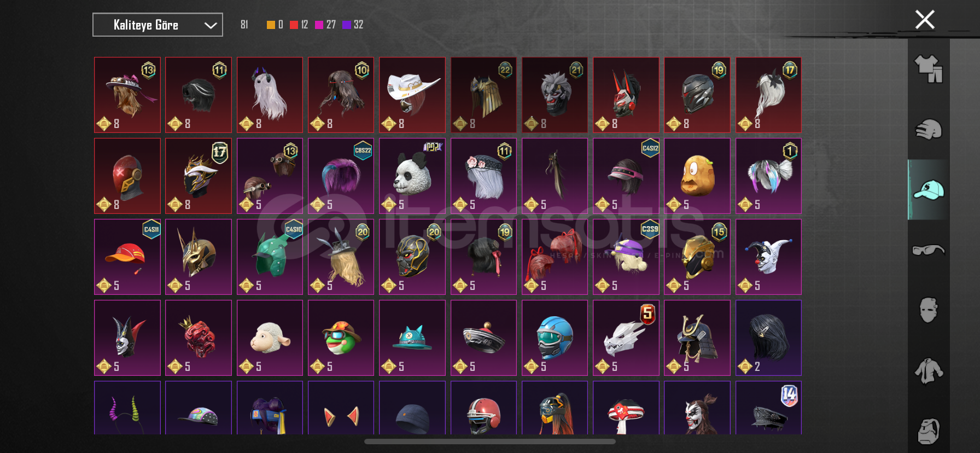This screenshot has width=980, height=453.
Task: Click the horizontal scrollbar at bottom
Action: (490, 442)
